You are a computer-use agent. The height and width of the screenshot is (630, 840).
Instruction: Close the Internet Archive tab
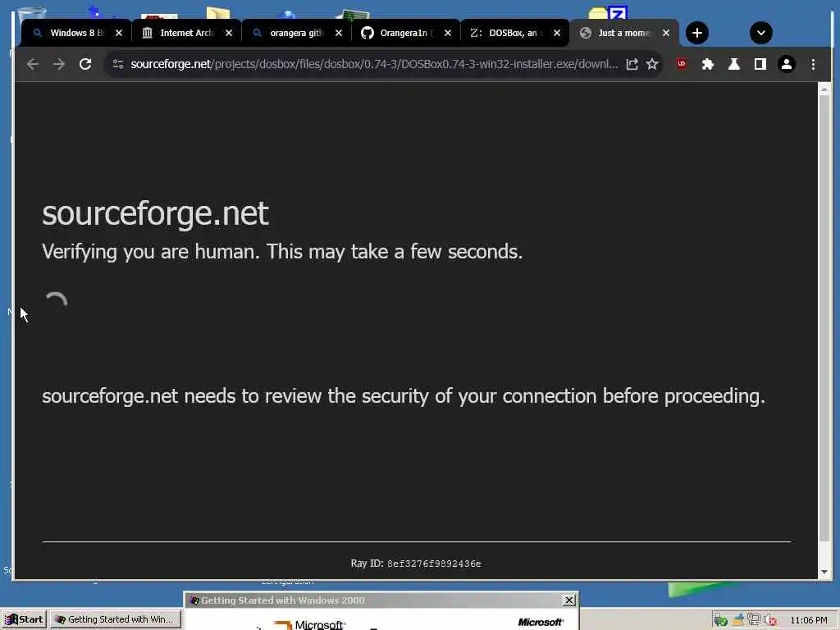pos(229,33)
